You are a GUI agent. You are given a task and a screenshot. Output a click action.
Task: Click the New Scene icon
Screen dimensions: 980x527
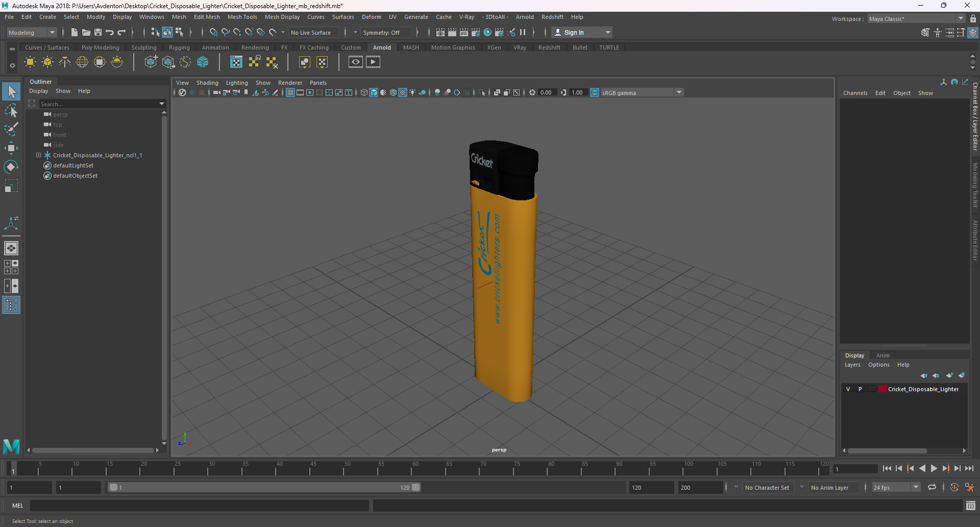(75, 32)
